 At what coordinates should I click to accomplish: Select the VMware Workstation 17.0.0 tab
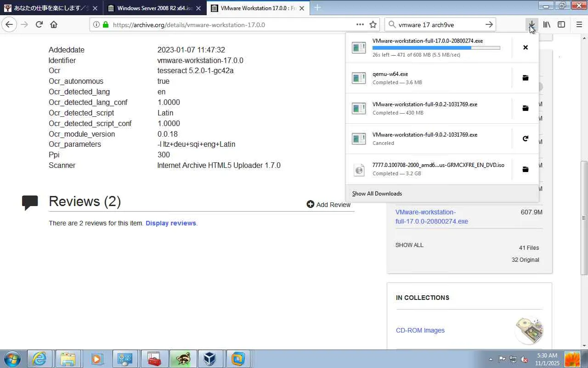(257, 8)
